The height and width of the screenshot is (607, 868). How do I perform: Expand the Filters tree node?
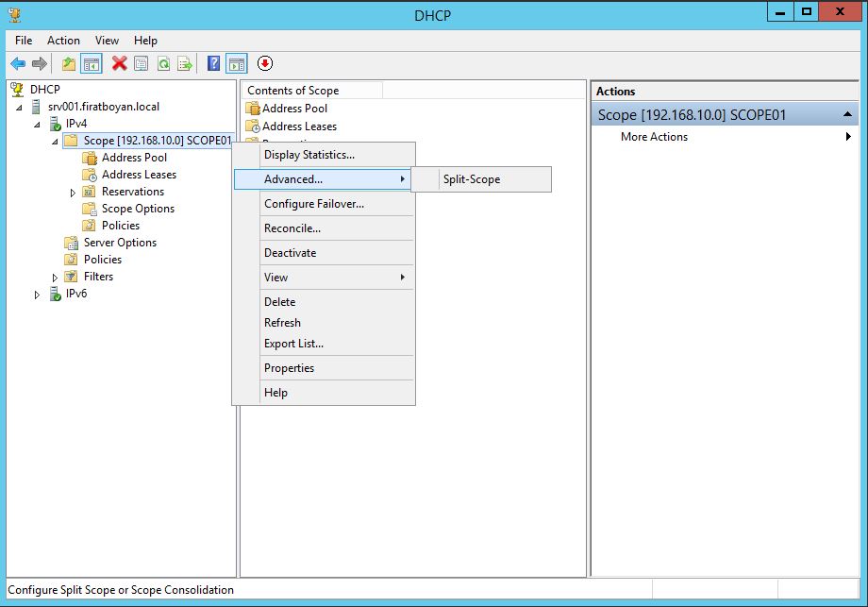click(x=55, y=278)
